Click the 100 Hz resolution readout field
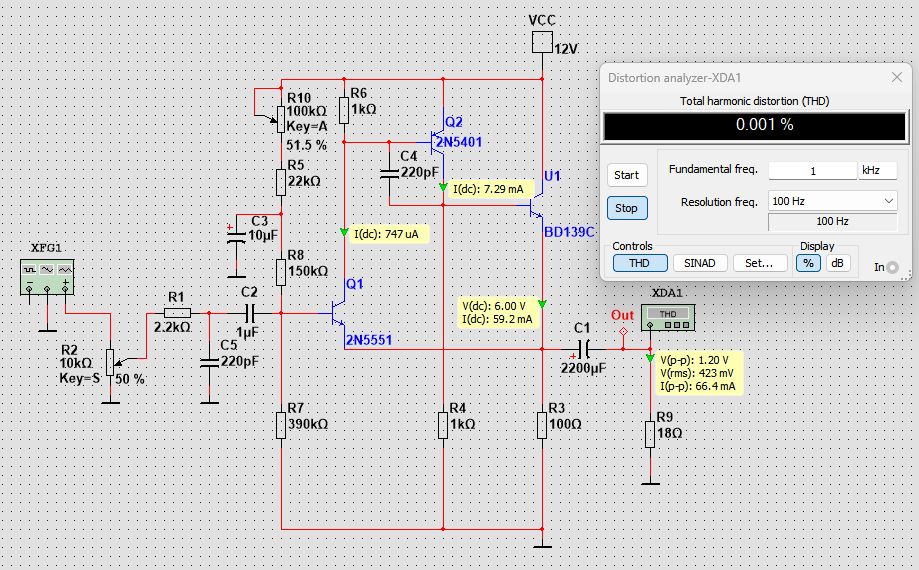The height and width of the screenshot is (570, 919). point(832,221)
